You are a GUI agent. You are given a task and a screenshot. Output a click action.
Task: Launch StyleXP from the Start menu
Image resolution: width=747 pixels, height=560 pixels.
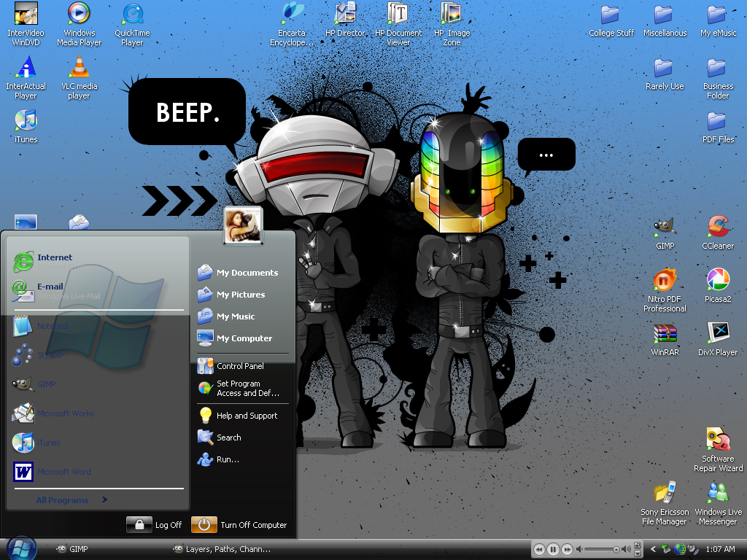coord(98,355)
